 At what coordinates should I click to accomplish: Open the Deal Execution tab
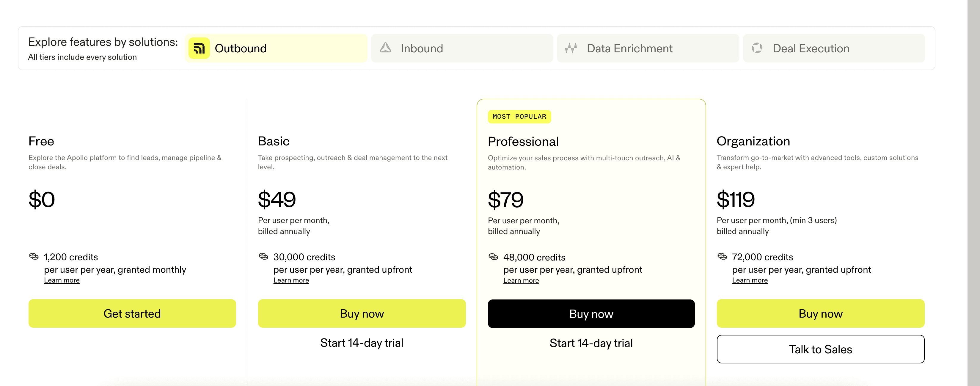[x=833, y=48]
